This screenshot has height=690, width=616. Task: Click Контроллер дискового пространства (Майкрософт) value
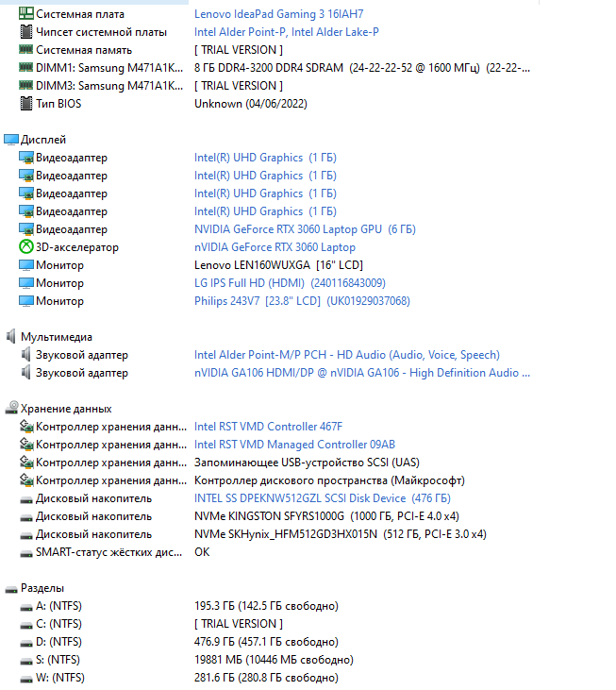pyautogui.click(x=329, y=480)
